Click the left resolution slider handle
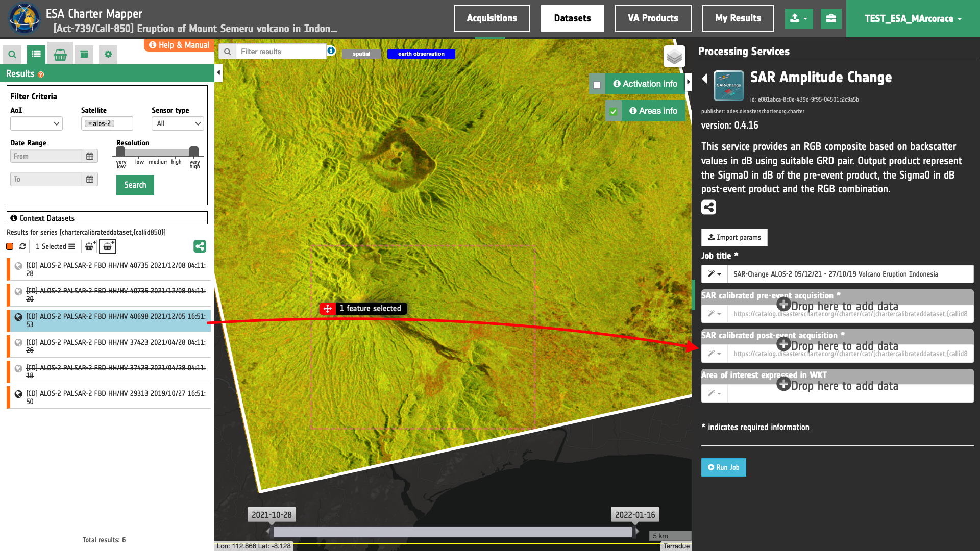Viewport: 980px width, 551px height. click(120, 152)
